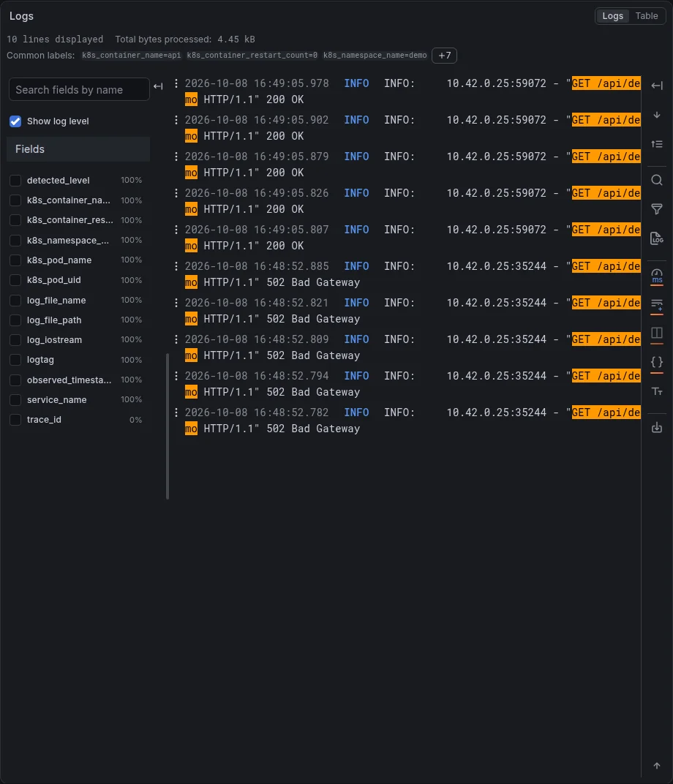Click Total bytes processed: 4.45 kB text

click(185, 39)
